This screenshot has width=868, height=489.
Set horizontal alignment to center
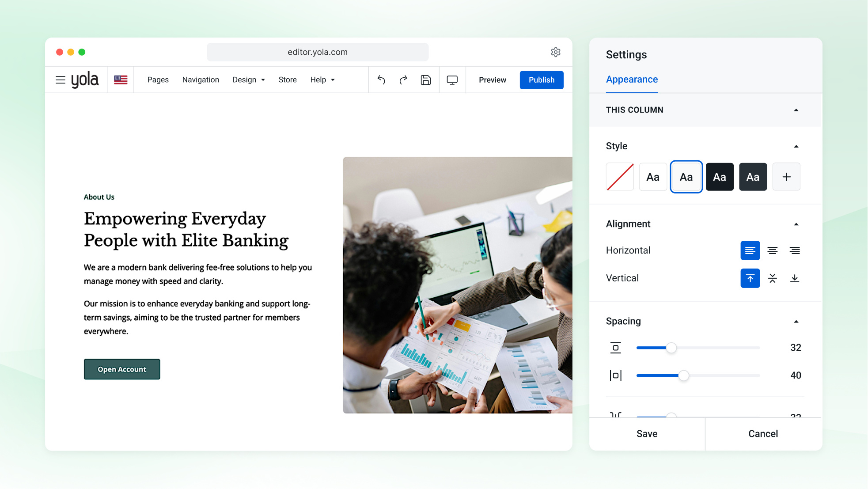(x=772, y=250)
